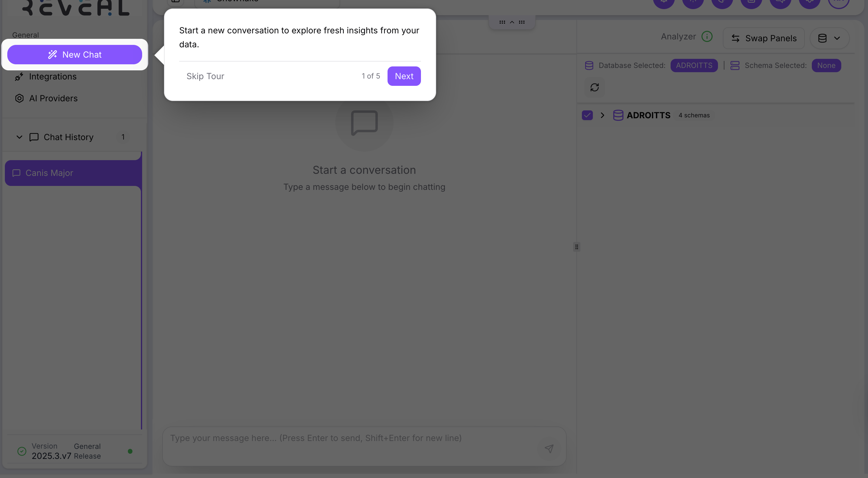
Task: Click the Schema Selected server icon
Action: coord(735,65)
